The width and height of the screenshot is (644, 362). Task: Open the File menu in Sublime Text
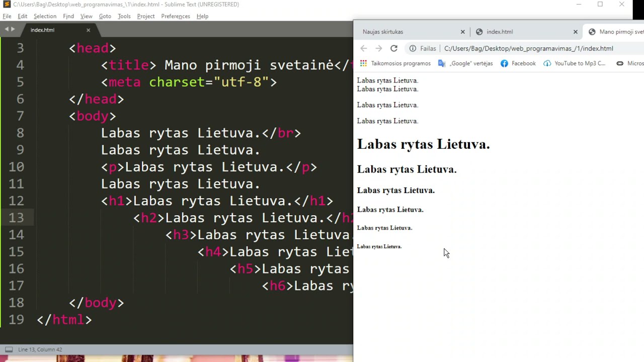7,16
